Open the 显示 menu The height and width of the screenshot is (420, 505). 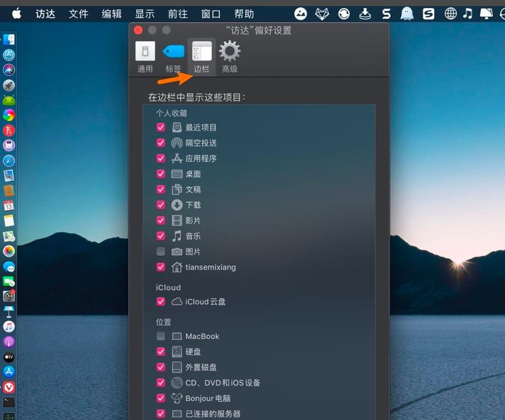144,14
